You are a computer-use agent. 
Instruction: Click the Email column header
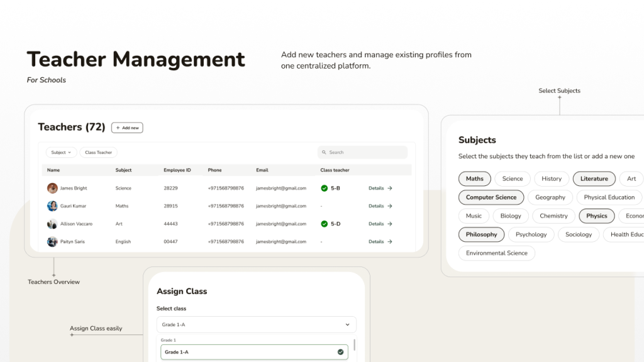click(262, 170)
